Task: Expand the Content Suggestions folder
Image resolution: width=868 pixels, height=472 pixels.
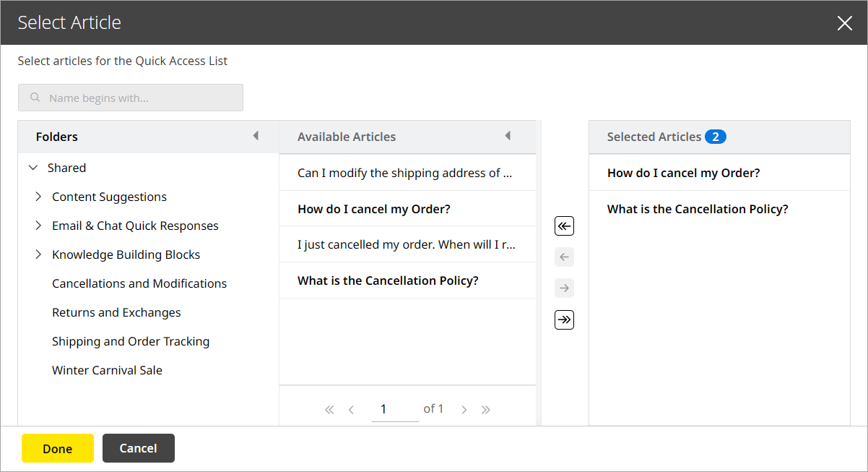Action: (38, 196)
